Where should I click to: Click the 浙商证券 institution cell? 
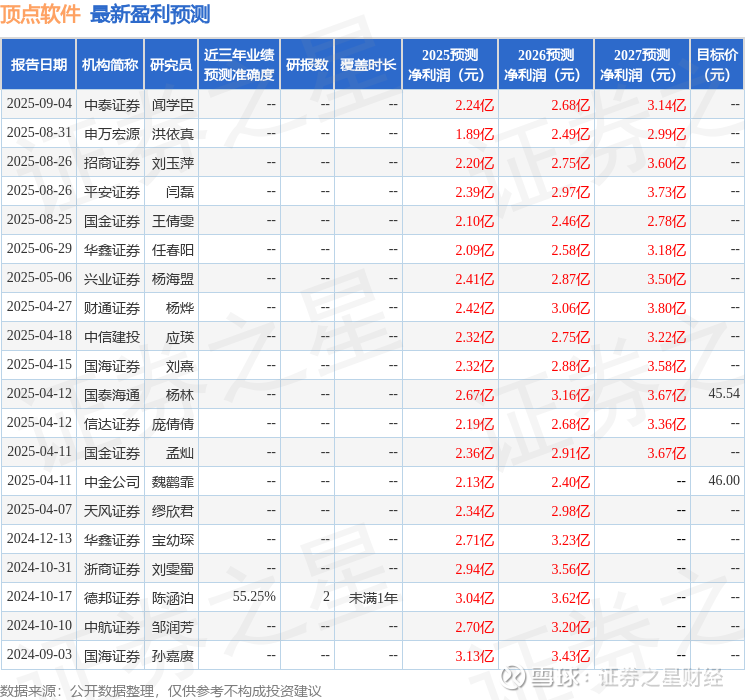(112, 569)
